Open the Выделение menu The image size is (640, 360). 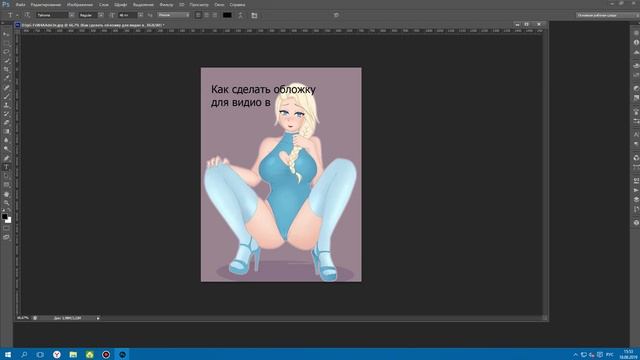(x=143, y=4)
